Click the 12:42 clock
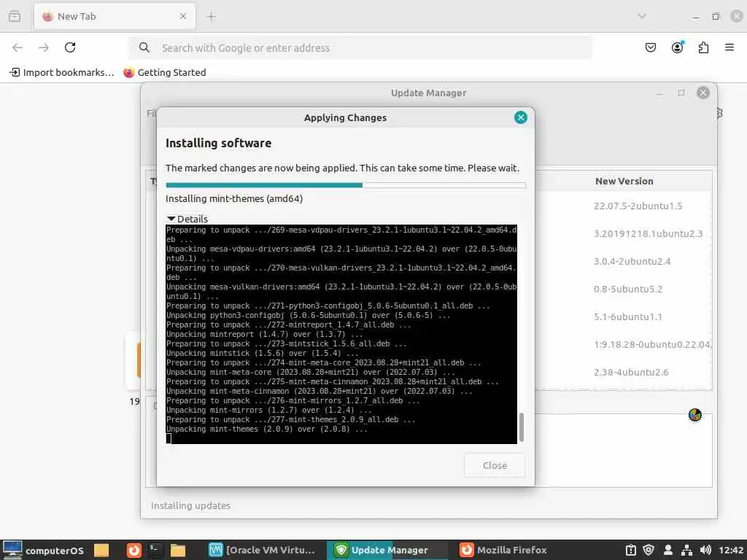Viewport: 747px width, 560px height. tap(730, 550)
